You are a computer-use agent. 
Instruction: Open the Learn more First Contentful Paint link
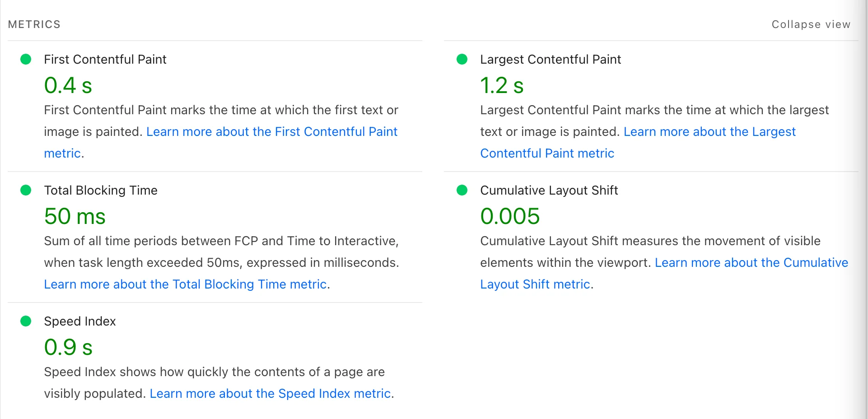(271, 131)
